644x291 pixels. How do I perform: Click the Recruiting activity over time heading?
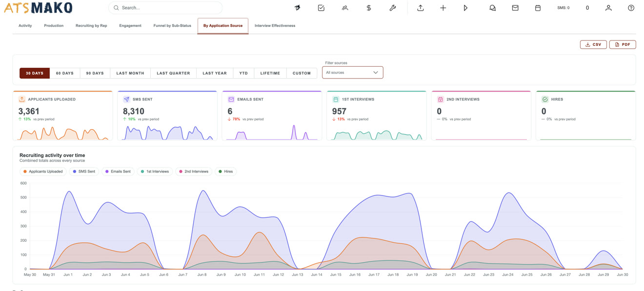pos(52,155)
